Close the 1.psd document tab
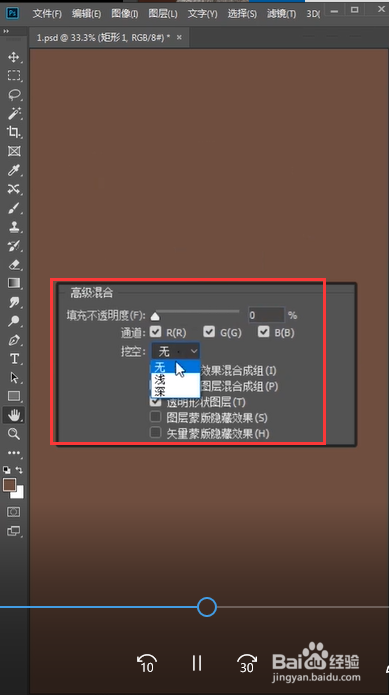This screenshot has height=695, width=389. [x=179, y=38]
